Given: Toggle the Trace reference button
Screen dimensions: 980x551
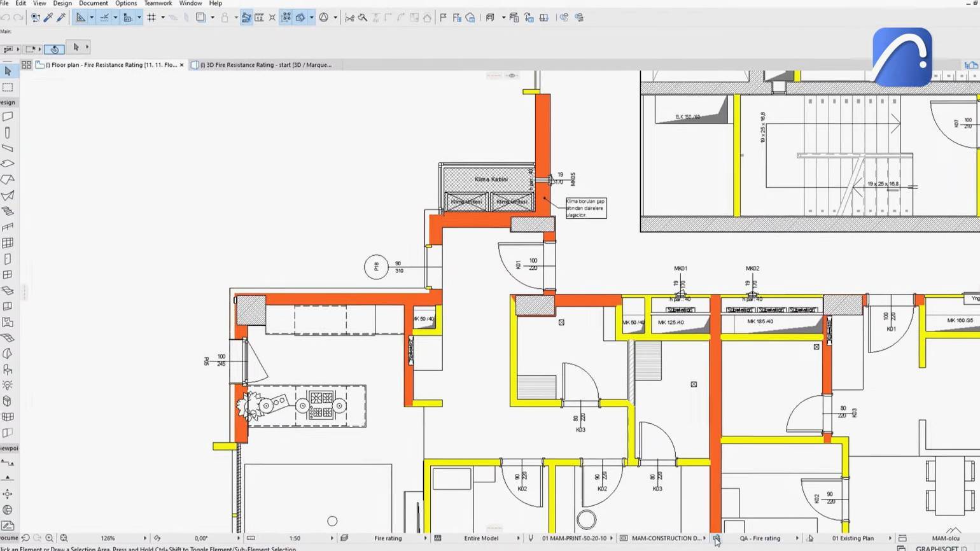Looking at the screenshot, I should pos(201,18).
